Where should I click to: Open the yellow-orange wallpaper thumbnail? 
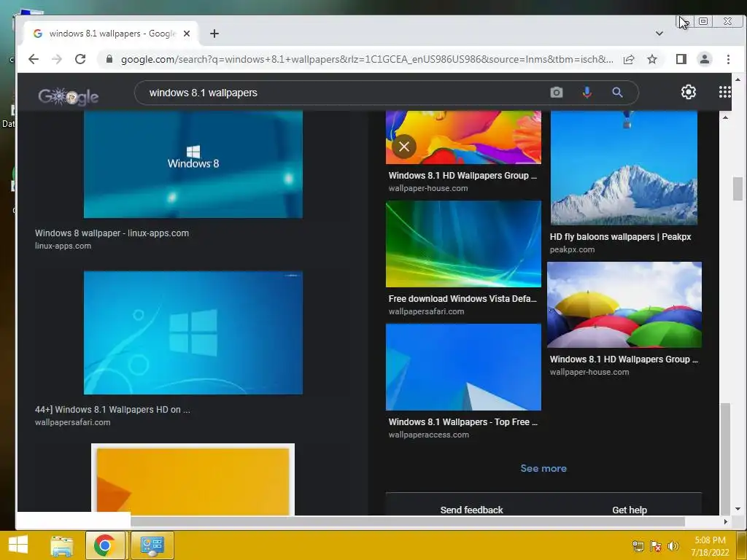click(193, 479)
